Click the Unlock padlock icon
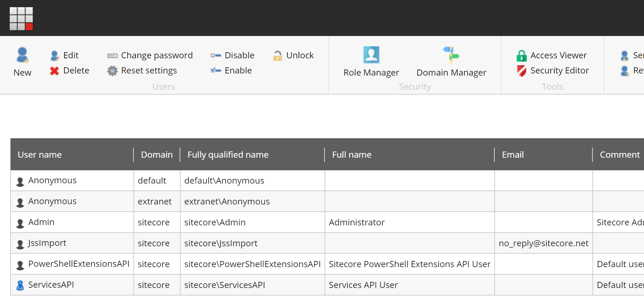Viewport: 644px width, 306px height. [277, 55]
